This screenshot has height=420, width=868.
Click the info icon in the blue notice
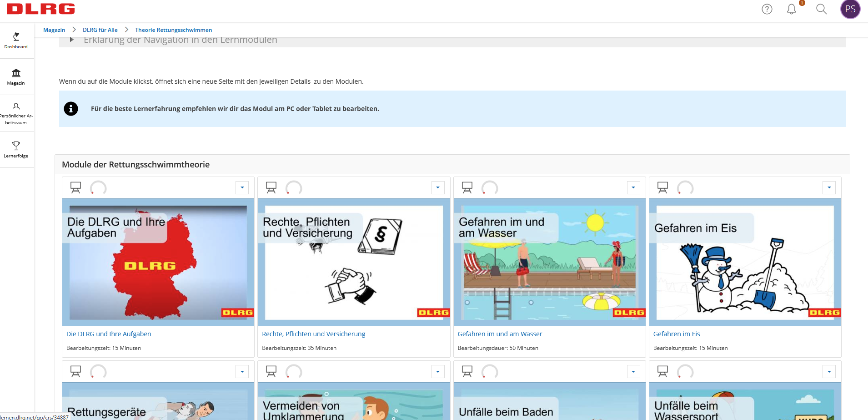pos(71,109)
